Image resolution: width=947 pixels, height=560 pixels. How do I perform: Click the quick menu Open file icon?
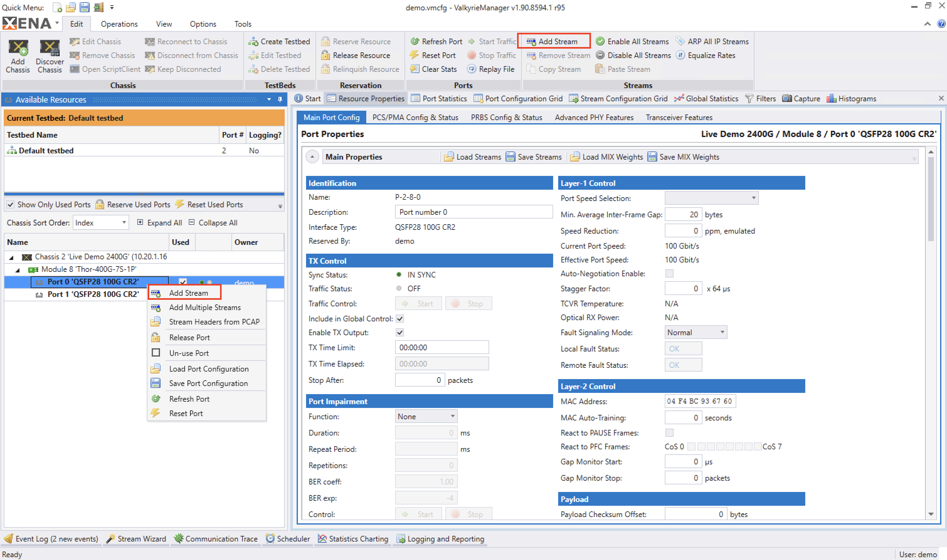71,7
